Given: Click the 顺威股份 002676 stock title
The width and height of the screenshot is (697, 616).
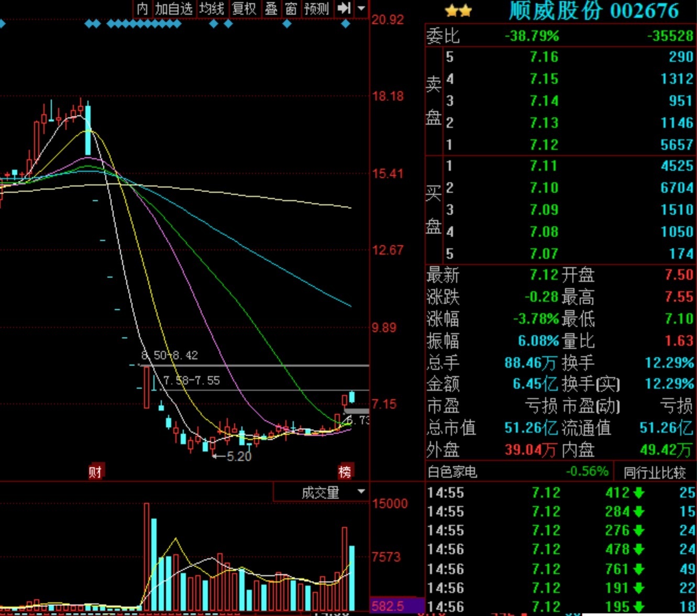Looking at the screenshot, I should click(x=593, y=11).
